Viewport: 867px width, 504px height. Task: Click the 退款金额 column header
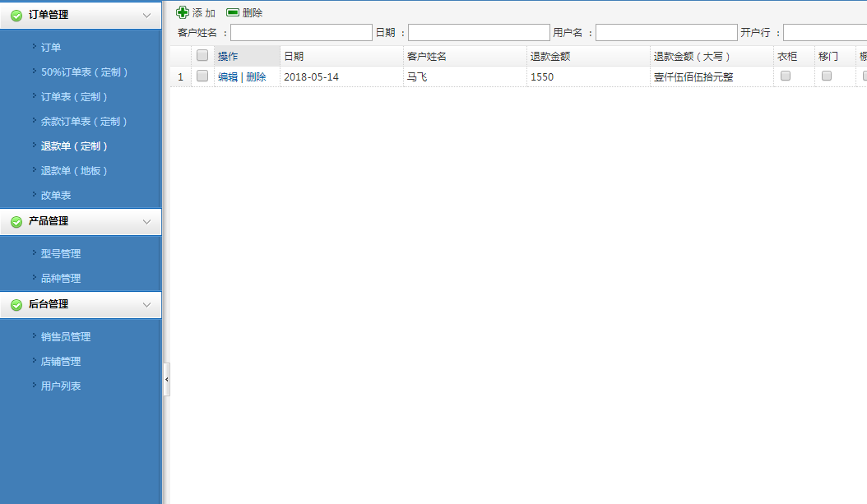(x=550, y=57)
